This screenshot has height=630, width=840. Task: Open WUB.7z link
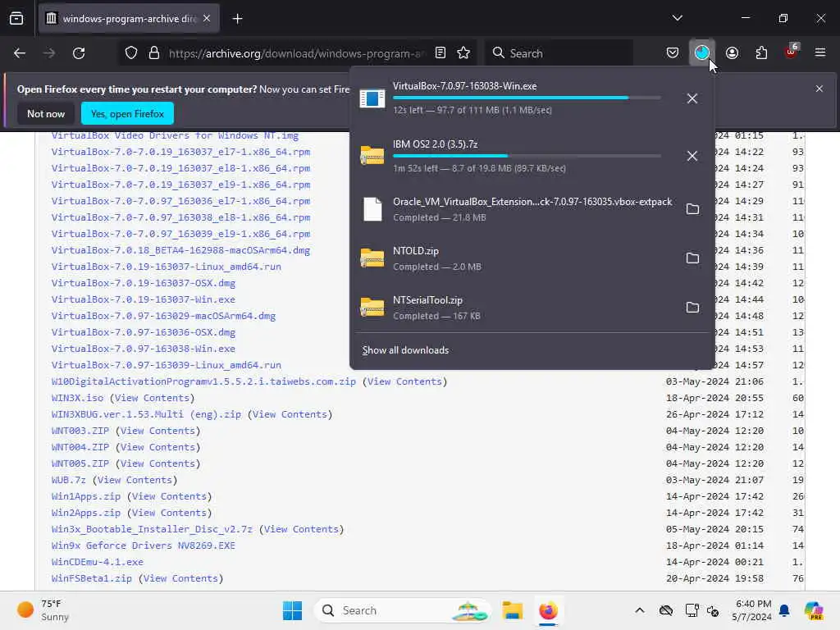[x=69, y=480]
